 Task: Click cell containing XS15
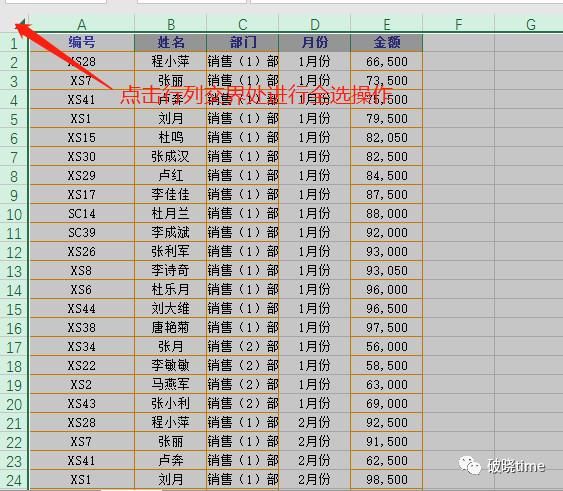click(82, 138)
